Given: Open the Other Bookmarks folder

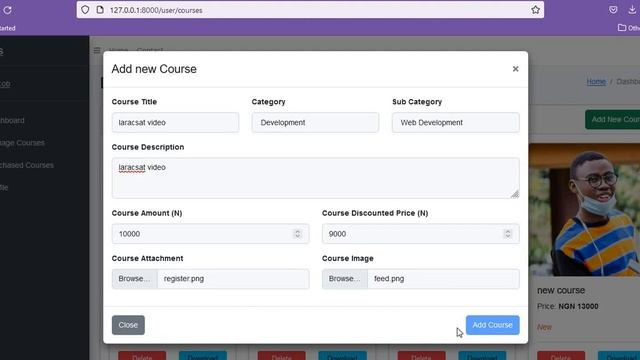Looking at the screenshot, I should (629, 28).
